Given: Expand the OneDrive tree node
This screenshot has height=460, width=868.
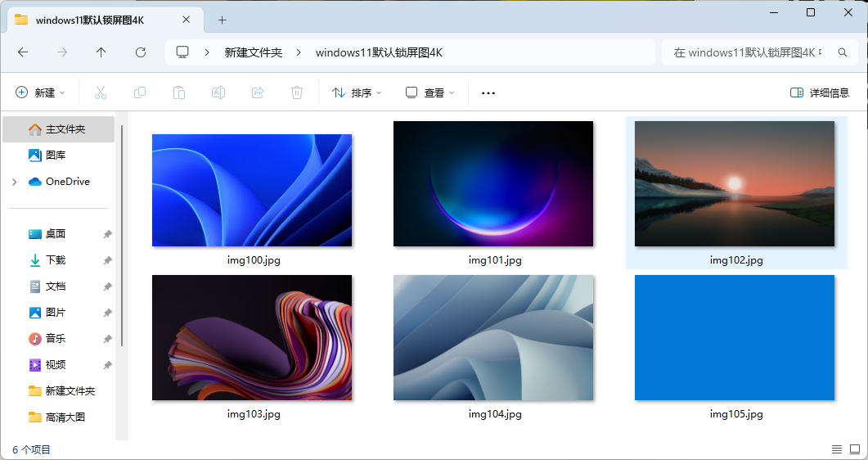Looking at the screenshot, I should (14, 182).
